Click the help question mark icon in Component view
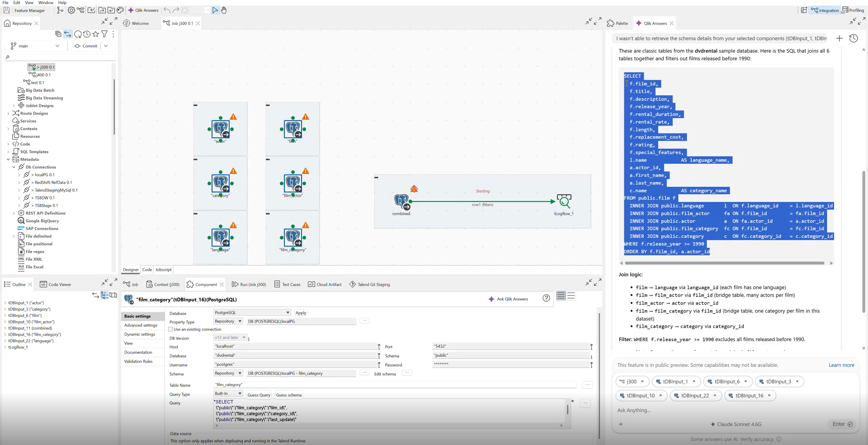Viewport: 868px width, 445px height. point(546,298)
